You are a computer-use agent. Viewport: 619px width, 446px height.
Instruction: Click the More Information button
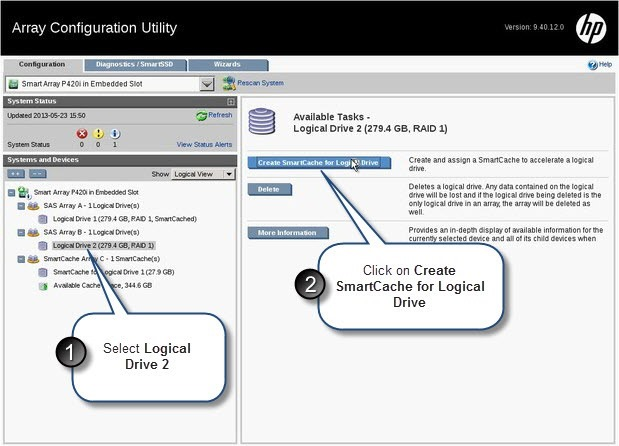[288, 233]
